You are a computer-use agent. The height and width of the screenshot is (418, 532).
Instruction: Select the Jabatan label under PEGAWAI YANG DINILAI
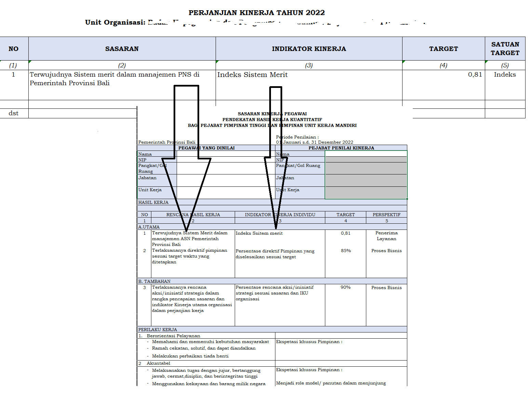tap(147, 178)
